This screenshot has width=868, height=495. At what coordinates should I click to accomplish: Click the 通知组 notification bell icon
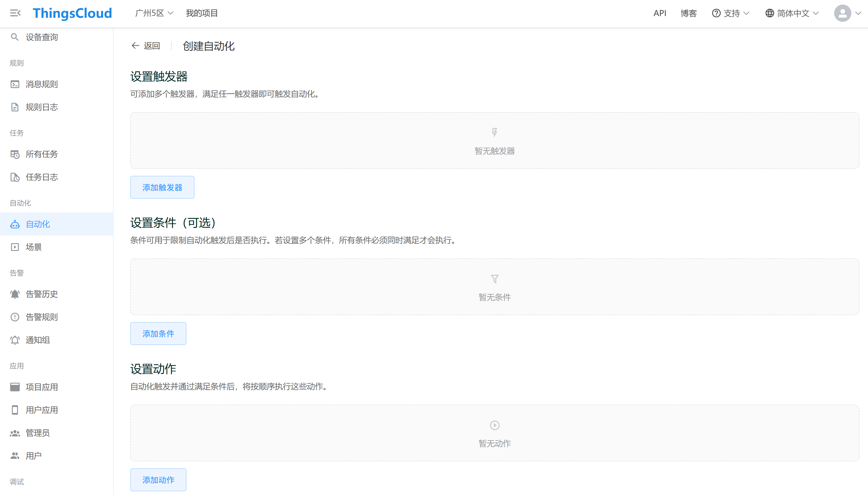coord(15,340)
